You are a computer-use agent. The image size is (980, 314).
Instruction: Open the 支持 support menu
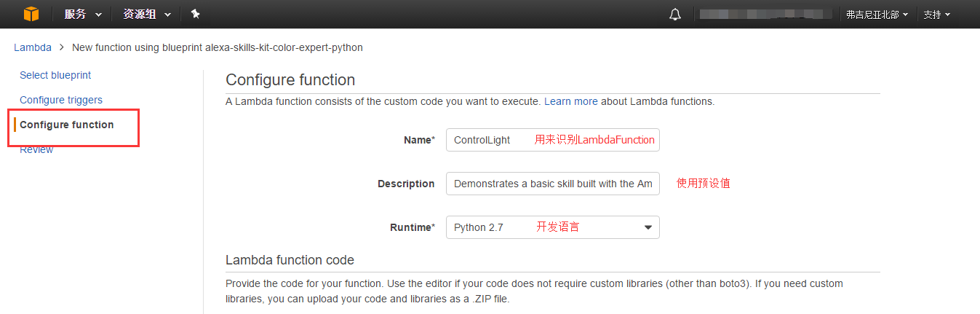(936, 15)
